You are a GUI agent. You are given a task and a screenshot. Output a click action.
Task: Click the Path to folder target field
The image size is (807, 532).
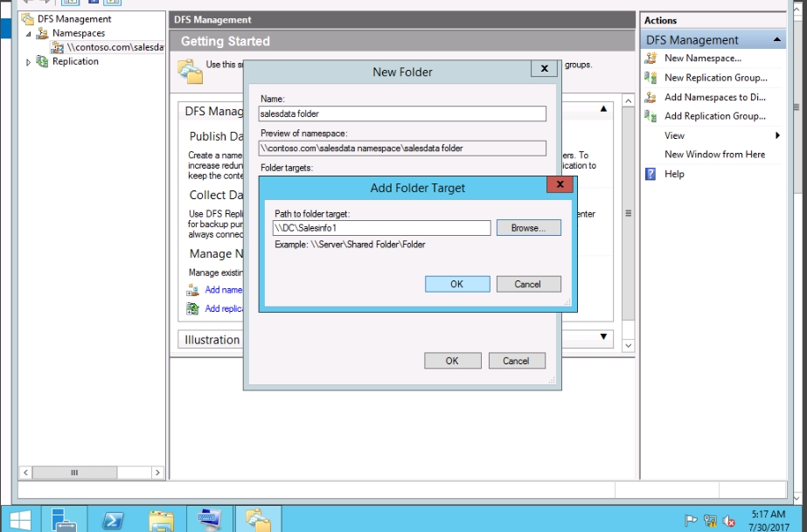click(x=381, y=228)
